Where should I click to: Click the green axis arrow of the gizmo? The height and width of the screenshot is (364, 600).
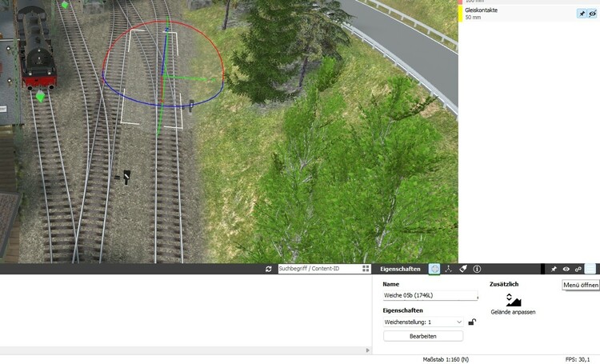tap(211, 80)
